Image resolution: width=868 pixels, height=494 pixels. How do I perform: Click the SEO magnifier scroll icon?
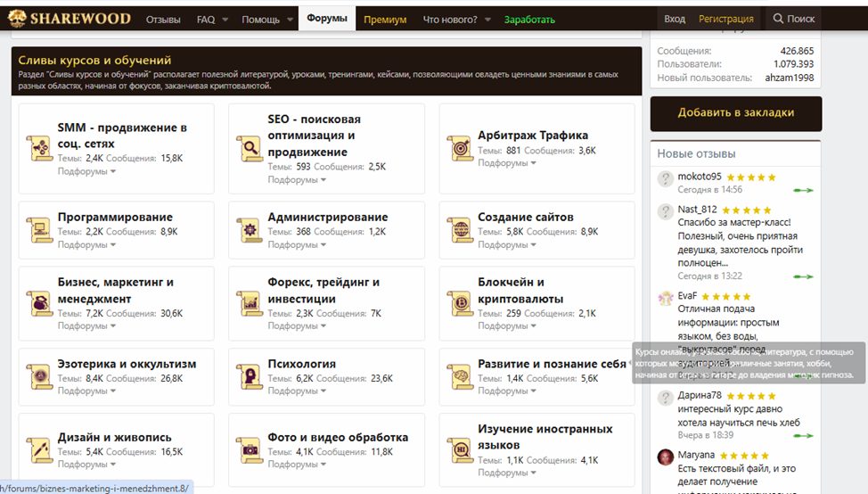click(250, 148)
